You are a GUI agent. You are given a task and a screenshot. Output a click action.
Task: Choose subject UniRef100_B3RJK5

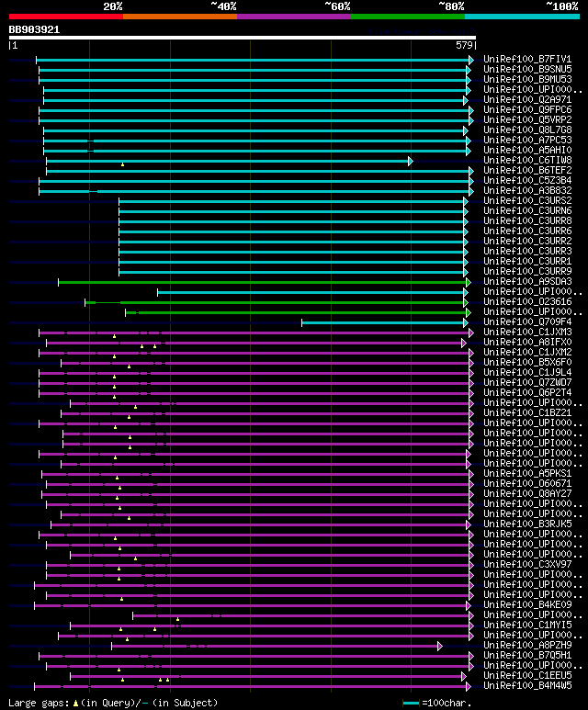pyautogui.click(x=527, y=524)
